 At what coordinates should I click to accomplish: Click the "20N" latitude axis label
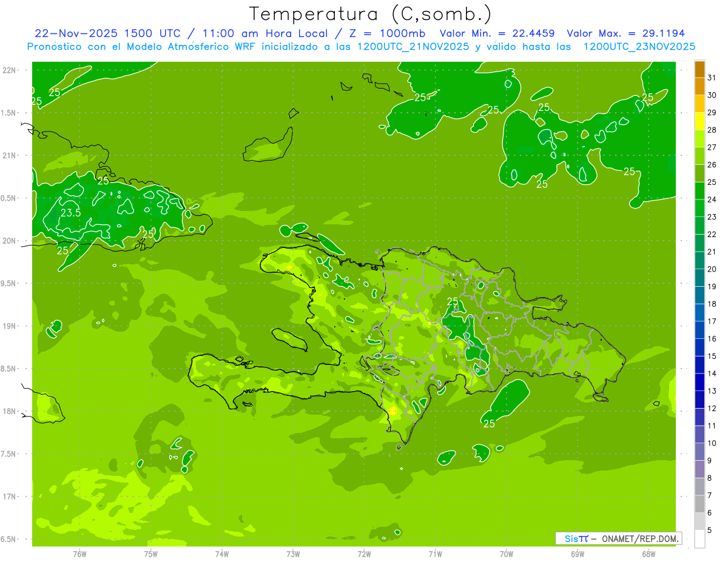10,241
